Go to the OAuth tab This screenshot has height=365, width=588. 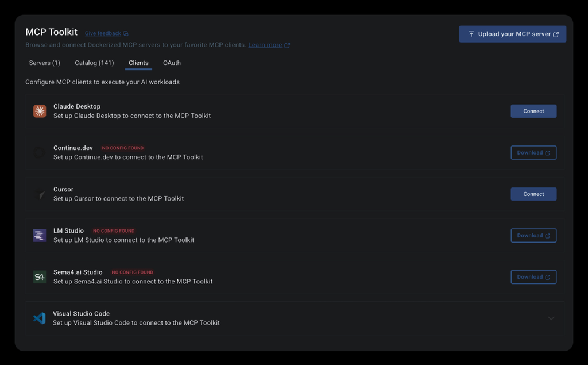(x=172, y=63)
